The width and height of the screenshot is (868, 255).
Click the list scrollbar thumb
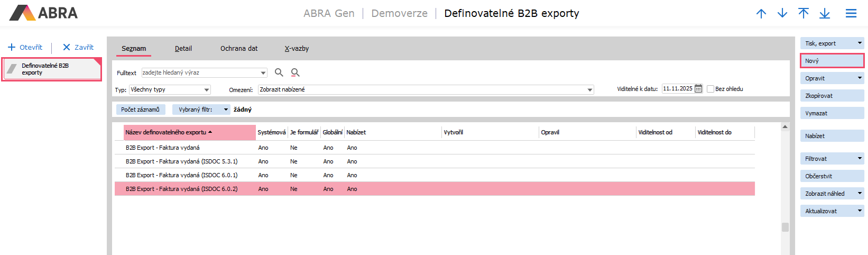[785, 227]
